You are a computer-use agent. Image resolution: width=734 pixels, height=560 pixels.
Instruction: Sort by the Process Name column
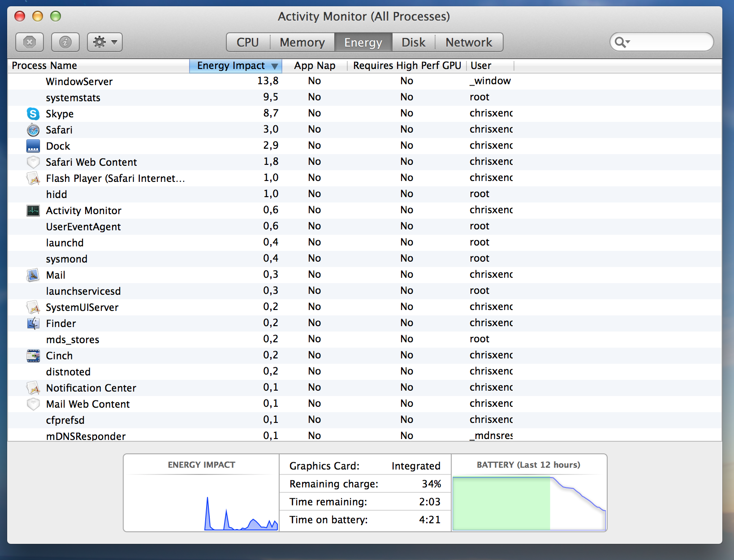pos(99,65)
